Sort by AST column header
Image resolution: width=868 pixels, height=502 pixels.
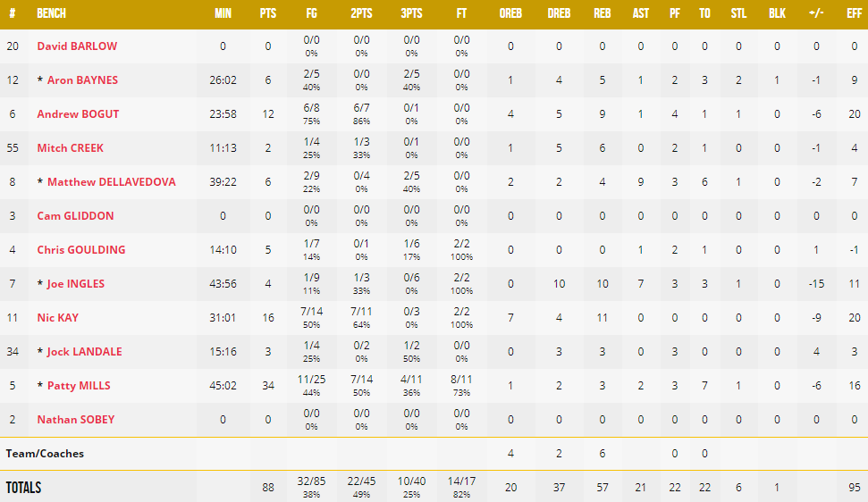coord(640,13)
